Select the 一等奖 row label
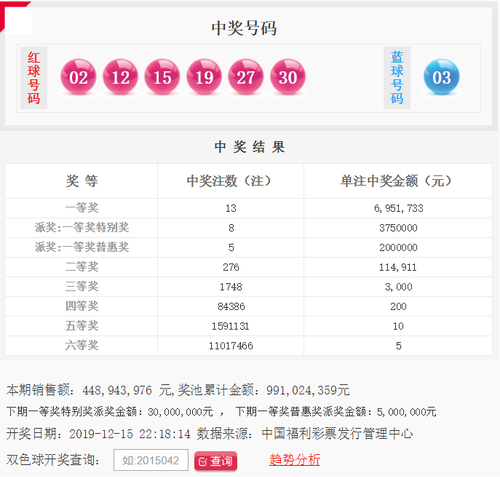The width and height of the screenshot is (500, 477). tap(82, 208)
